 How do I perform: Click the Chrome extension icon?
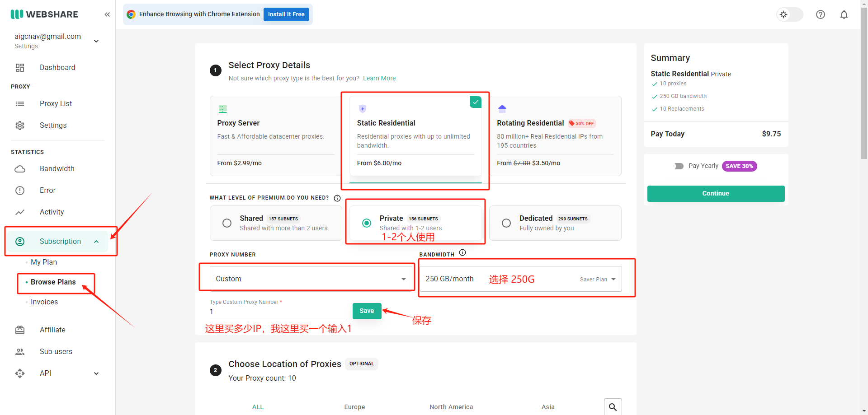click(131, 14)
